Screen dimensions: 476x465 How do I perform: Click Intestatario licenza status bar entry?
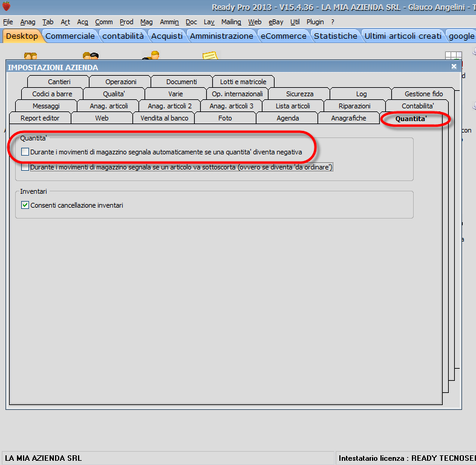tap(407, 458)
